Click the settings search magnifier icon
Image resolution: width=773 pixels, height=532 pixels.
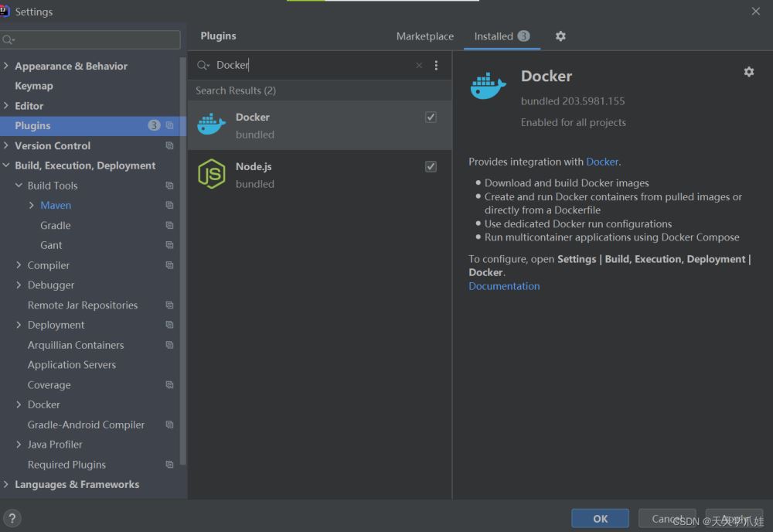[9, 39]
